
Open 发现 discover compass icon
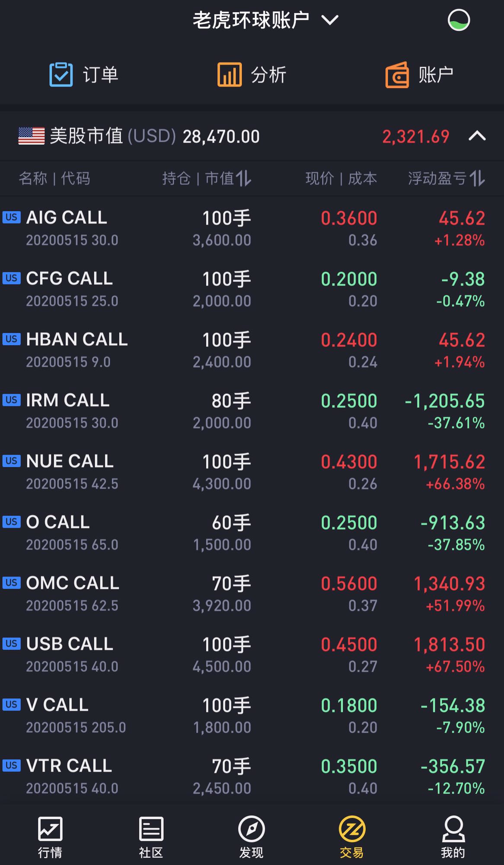coord(252,829)
